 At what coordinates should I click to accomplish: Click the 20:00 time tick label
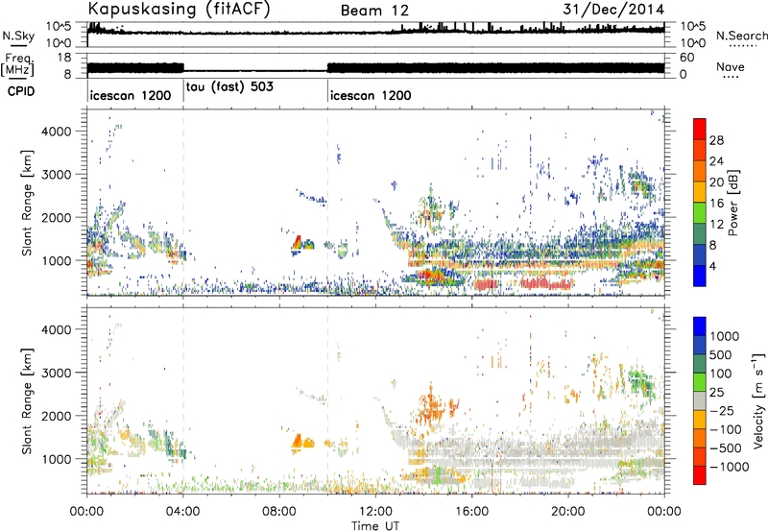tap(568, 512)
